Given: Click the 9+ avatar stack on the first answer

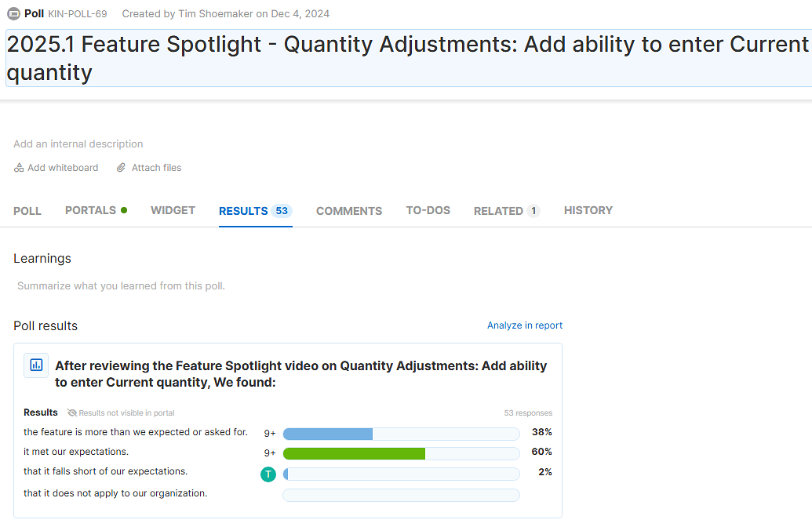Looking at the screenshot, I should tap(271, 433).
